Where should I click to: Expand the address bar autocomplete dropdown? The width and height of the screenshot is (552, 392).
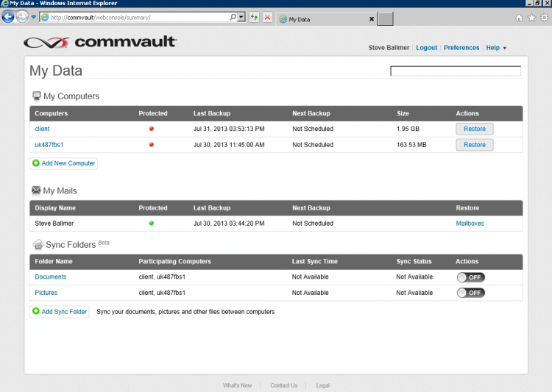point(241,17)
